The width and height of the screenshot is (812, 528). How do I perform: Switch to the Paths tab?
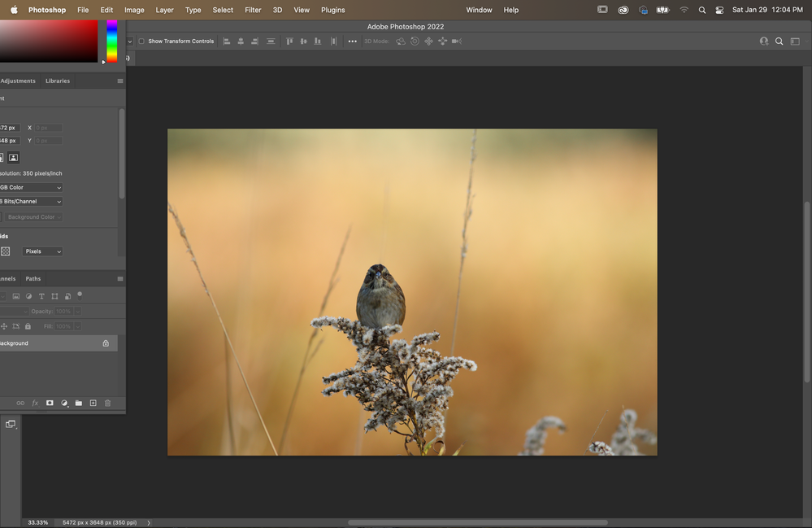[33, 278]
